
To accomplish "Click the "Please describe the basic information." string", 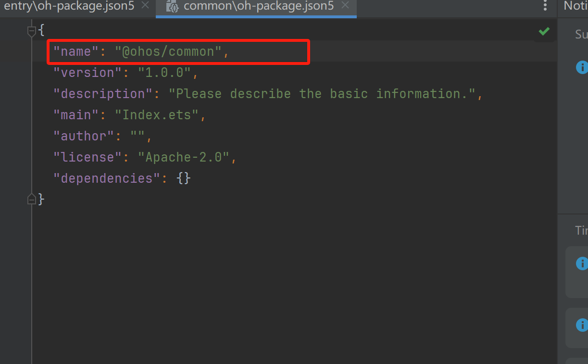I will coord(322,94).
